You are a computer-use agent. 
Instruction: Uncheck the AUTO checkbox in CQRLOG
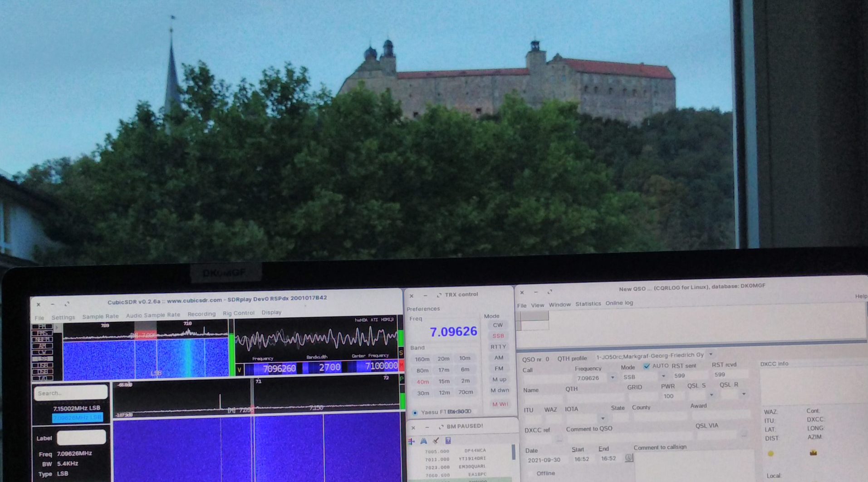coord(647,366)
